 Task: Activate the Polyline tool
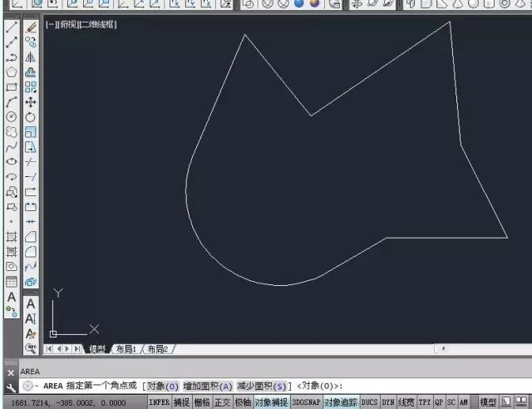click(x=12, y=57)
